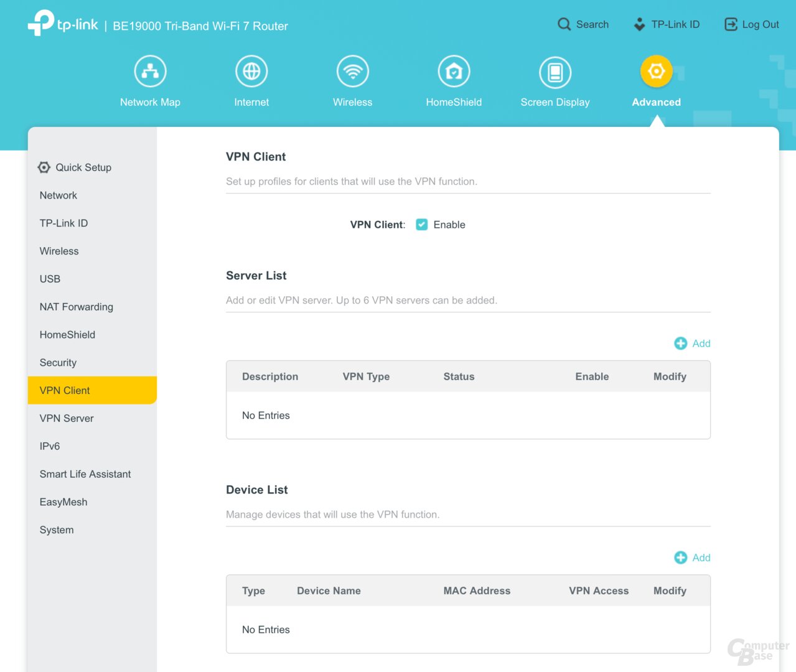This screenshot has width=796, height=672.
Task: Expand the NAT Forwarding sidebar section
Action: [x=77, y=307]
